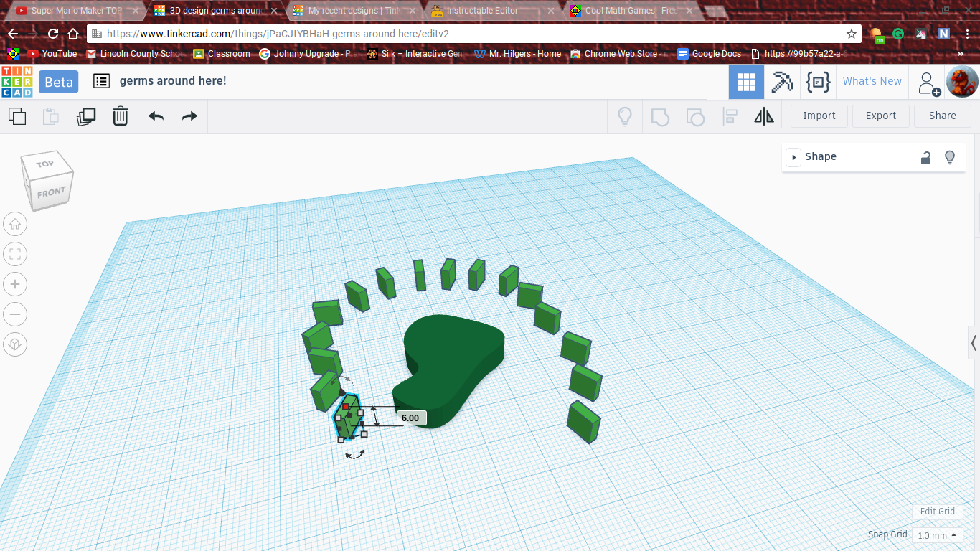Undo the last action
This screenshot has height=551, width=980.
click(156, 116)
